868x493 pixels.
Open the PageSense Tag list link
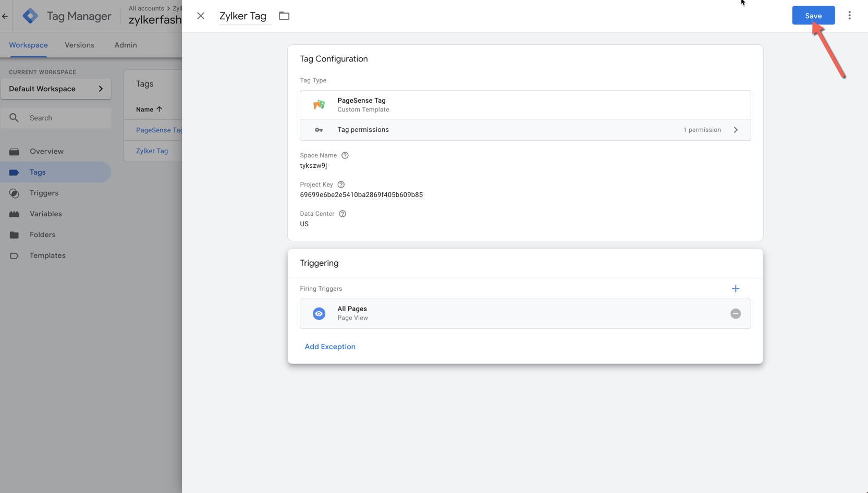click(x=159, y=130)
